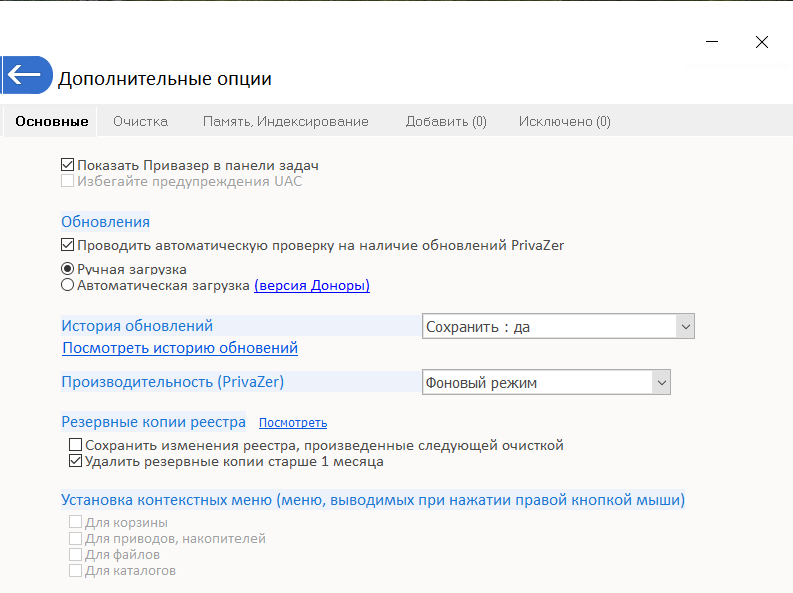Open the 'Память, Индексирование' tab
The width and height of the screenshot is (793, 593).
pyautogui.click(x=285, y=121)
